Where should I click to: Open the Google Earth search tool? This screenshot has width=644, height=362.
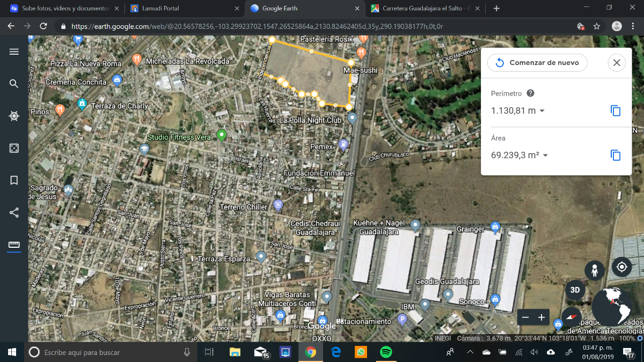tap(14, 84)
